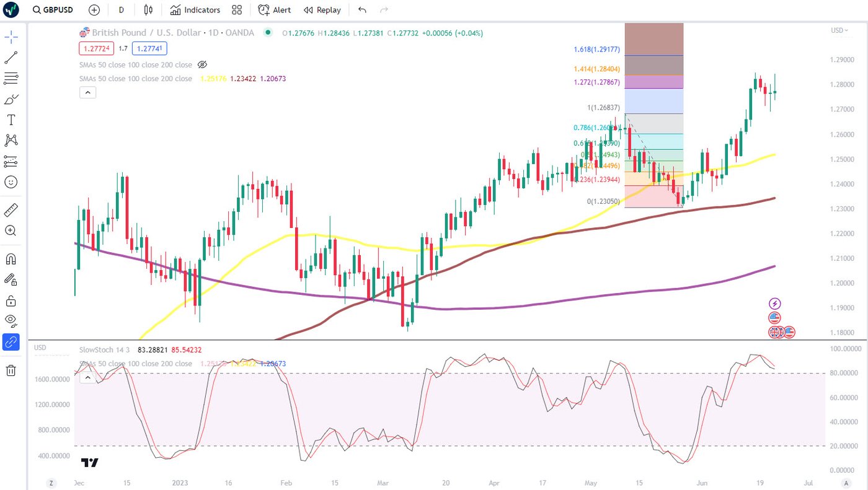The width and height of the screenshot is (868, 490).
Task: Open the D time interval dropdown
Action: point(121,10)
